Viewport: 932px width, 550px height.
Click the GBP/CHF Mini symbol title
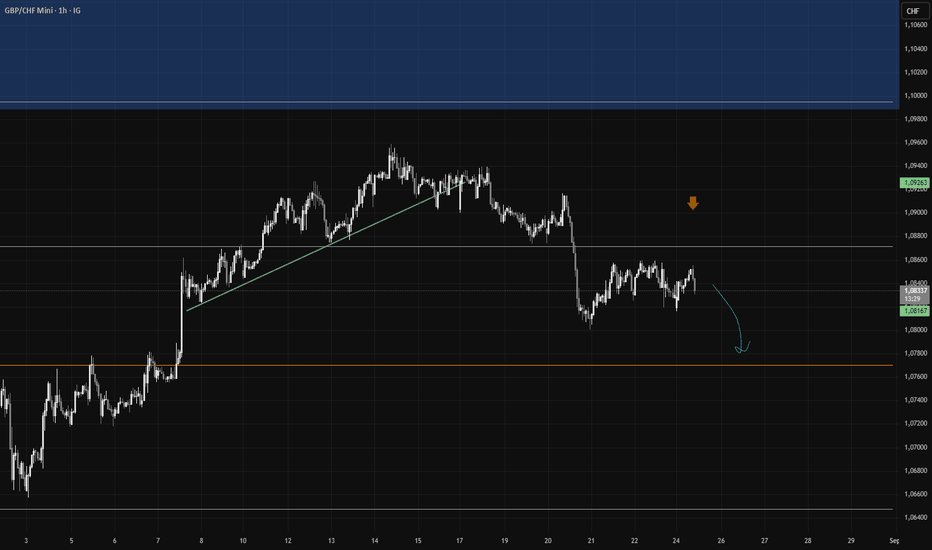[42, 11]
